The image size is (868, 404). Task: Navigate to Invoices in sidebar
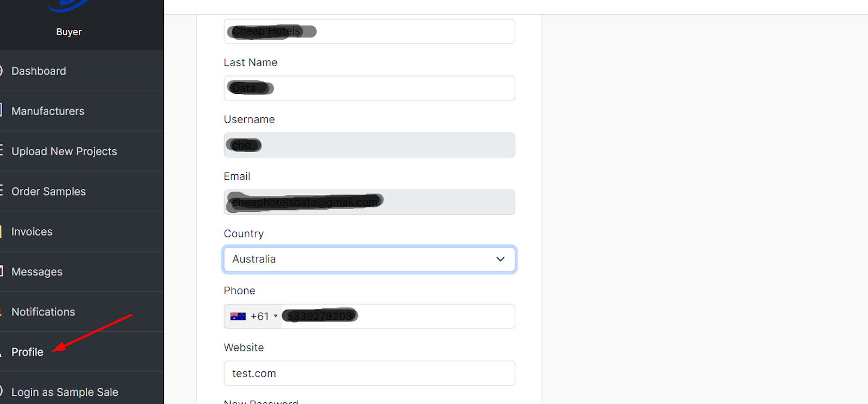tap(32, 232)
